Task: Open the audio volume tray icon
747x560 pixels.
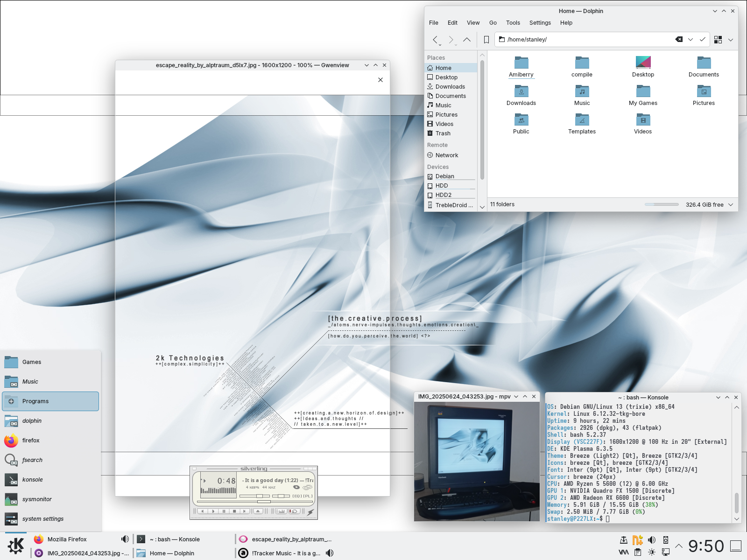Action: coord(652,540)
